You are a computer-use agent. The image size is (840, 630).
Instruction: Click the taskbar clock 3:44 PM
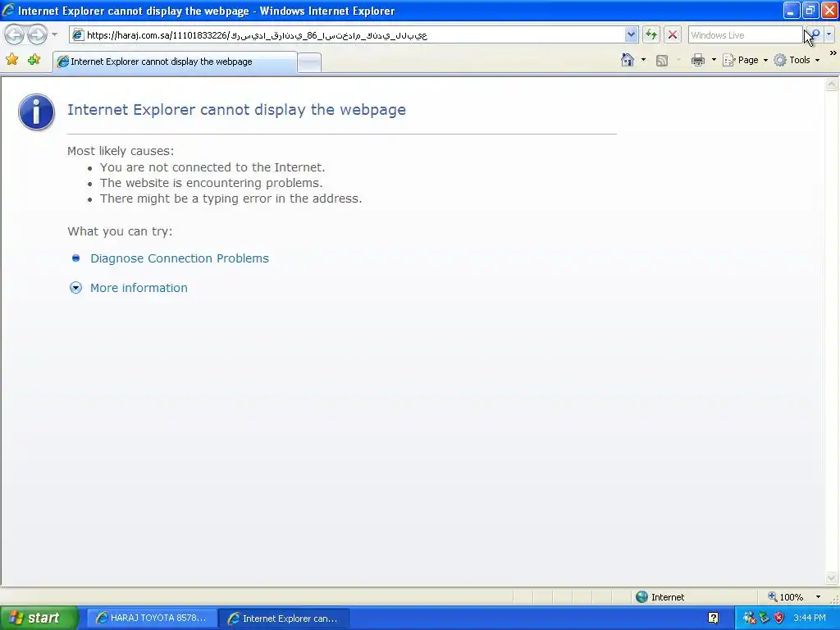pyautogui.click(x=810, y=619)
